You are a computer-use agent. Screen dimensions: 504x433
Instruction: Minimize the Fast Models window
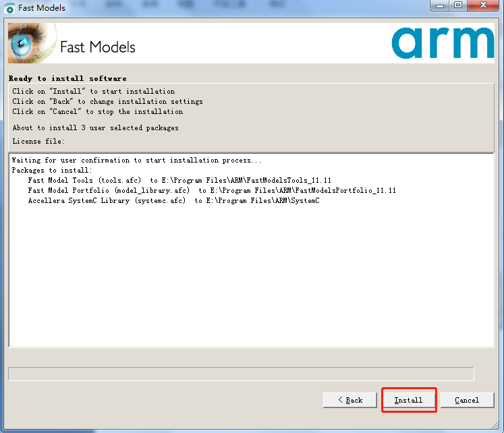coord(440,5)
